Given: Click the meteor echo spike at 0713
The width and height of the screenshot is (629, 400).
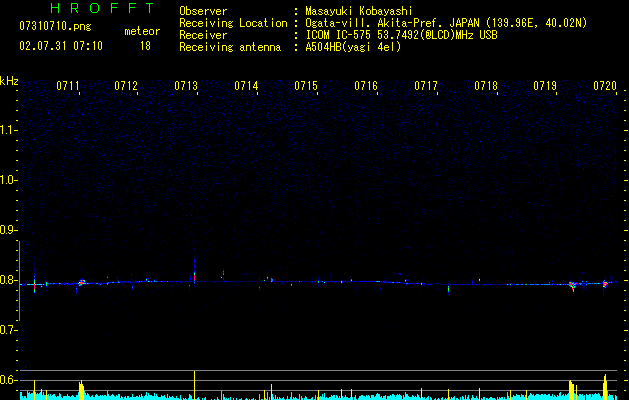Looking at the screenshot, I should coord(195,272).
